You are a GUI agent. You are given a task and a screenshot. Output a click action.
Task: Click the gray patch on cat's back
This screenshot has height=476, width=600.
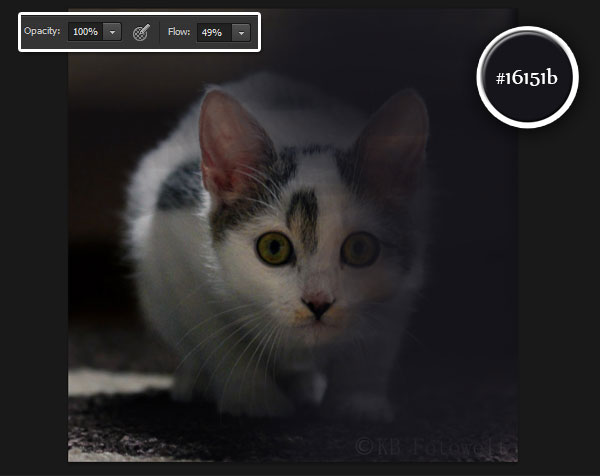[x=182, y=188]
